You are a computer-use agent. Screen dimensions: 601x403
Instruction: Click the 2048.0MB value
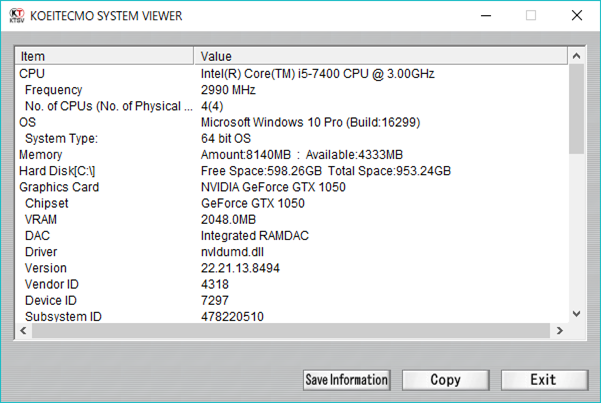pyautogui.click(x=228, y=219)
